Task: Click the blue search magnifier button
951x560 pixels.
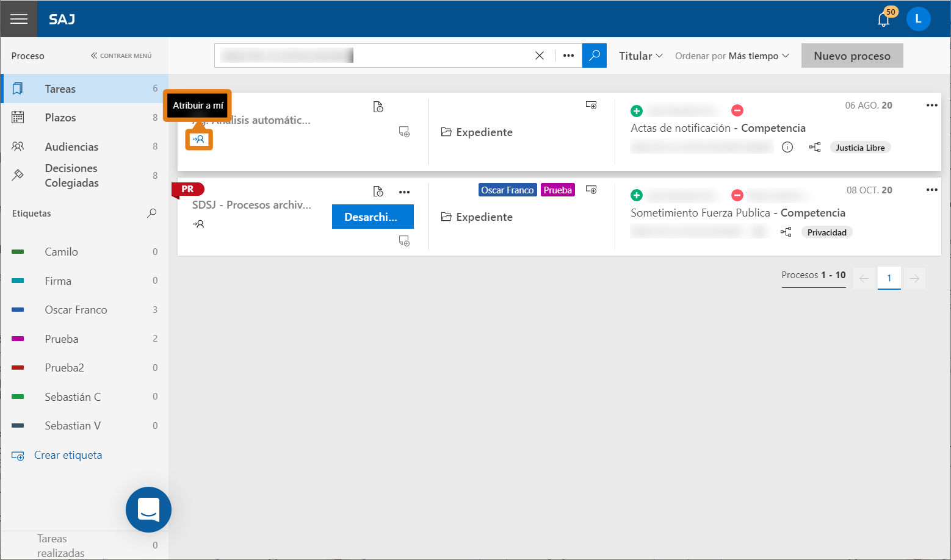Action: [x=594, y=56]
